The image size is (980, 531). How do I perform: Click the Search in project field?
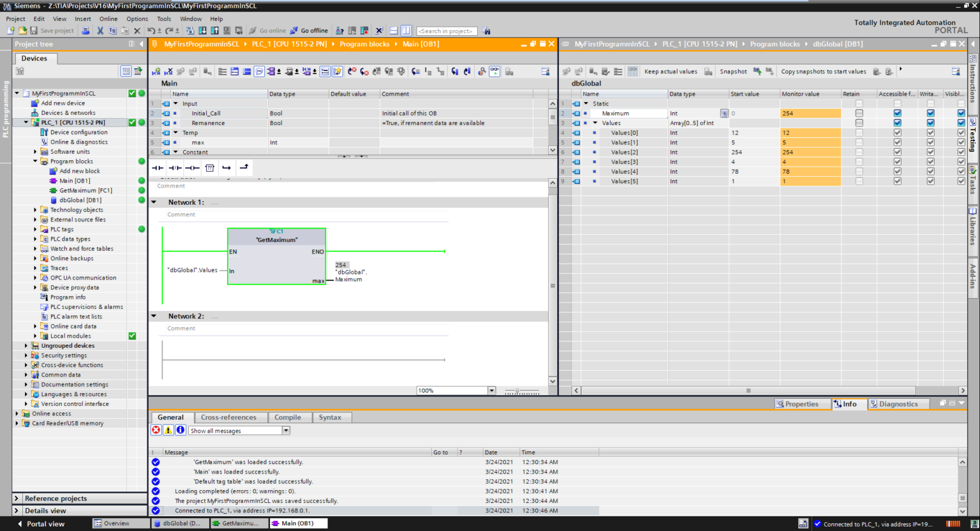447,30
